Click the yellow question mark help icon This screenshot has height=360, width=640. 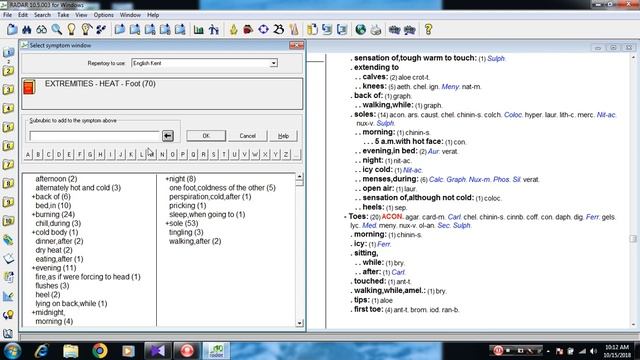click(428, 29)
